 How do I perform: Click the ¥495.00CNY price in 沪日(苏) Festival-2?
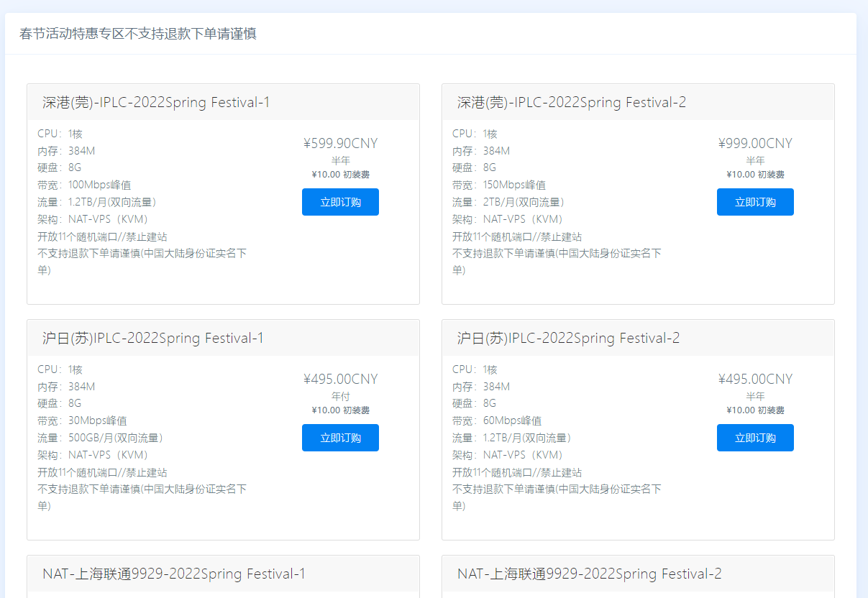[x=755, y=379]
